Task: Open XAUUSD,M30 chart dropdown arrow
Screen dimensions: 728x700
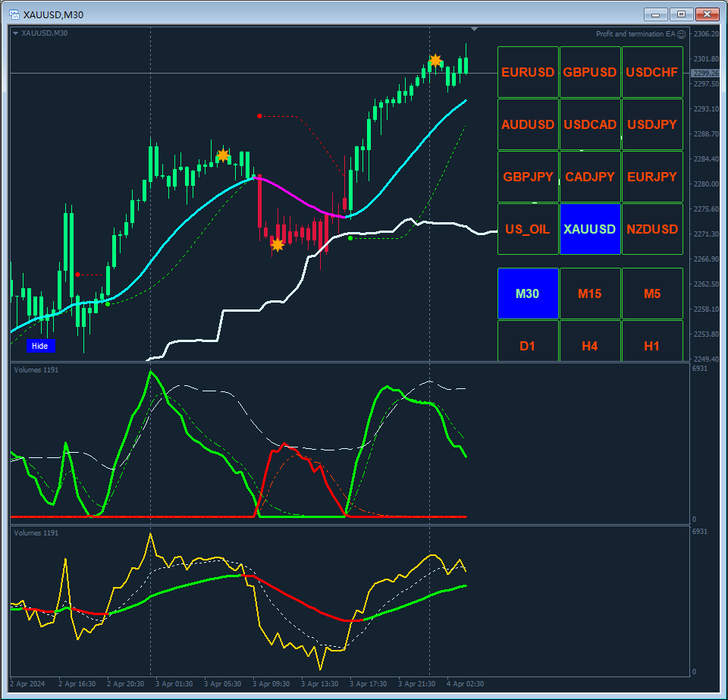Action: 15,33
